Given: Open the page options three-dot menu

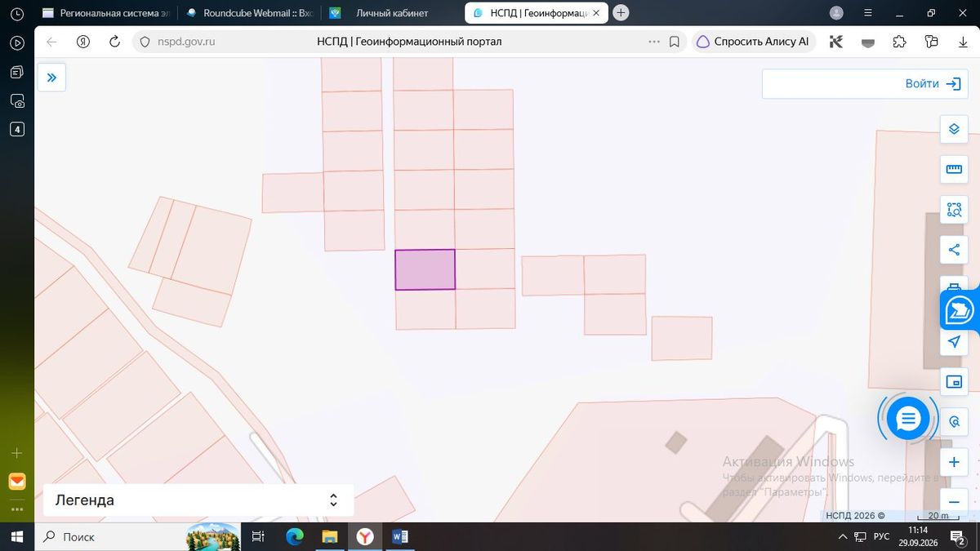Looking at the screenshot, I should 653,42.
